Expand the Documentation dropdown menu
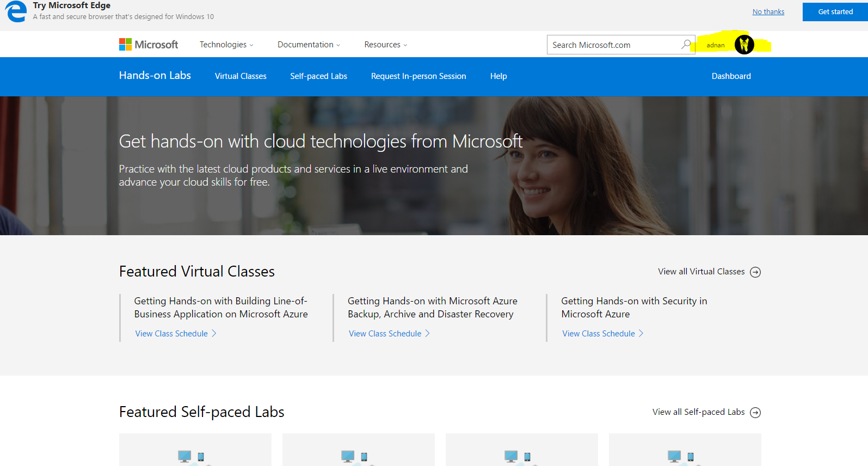The width and height of the screenshot is (868, 466). 309,45
